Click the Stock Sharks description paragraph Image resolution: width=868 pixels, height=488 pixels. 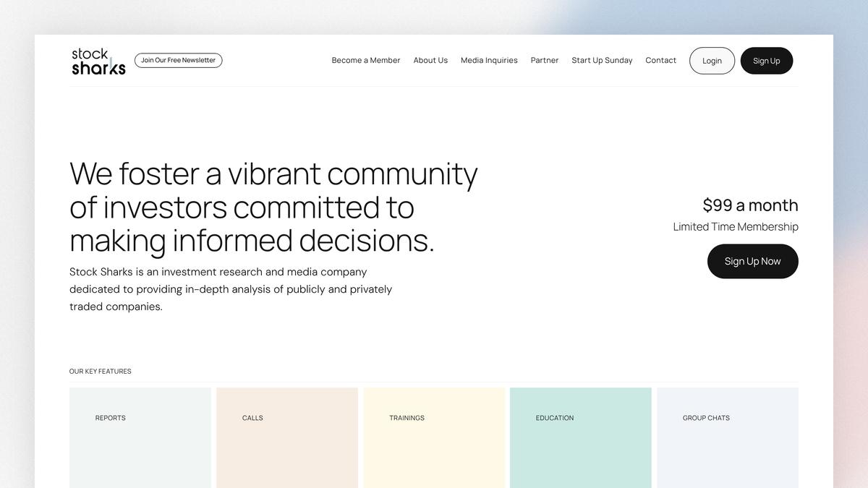[x=231, y=289]
